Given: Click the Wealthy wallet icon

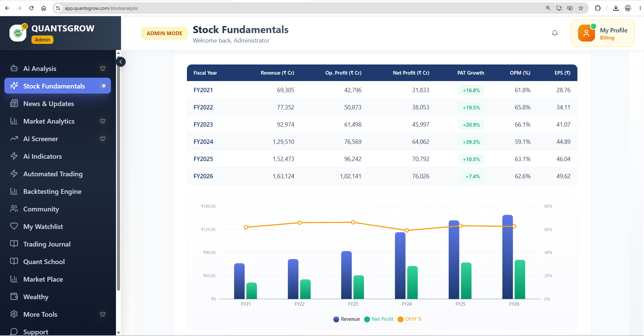Looking at the screenshot, I should tap(14, 296).
